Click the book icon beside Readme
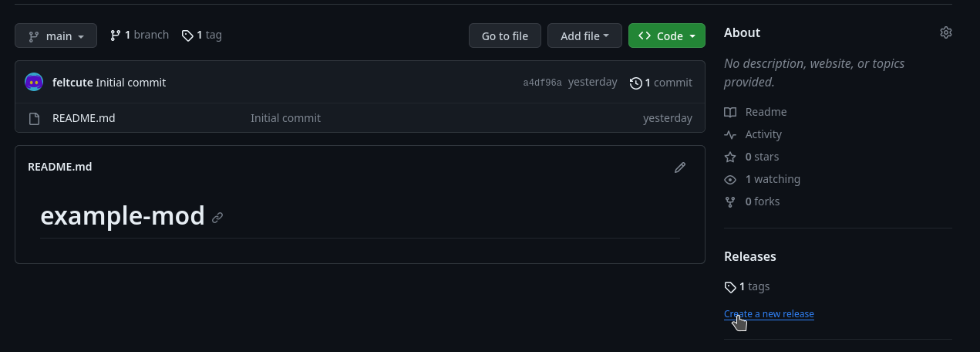Screen dimensions: 980x352 click(730, 113)
